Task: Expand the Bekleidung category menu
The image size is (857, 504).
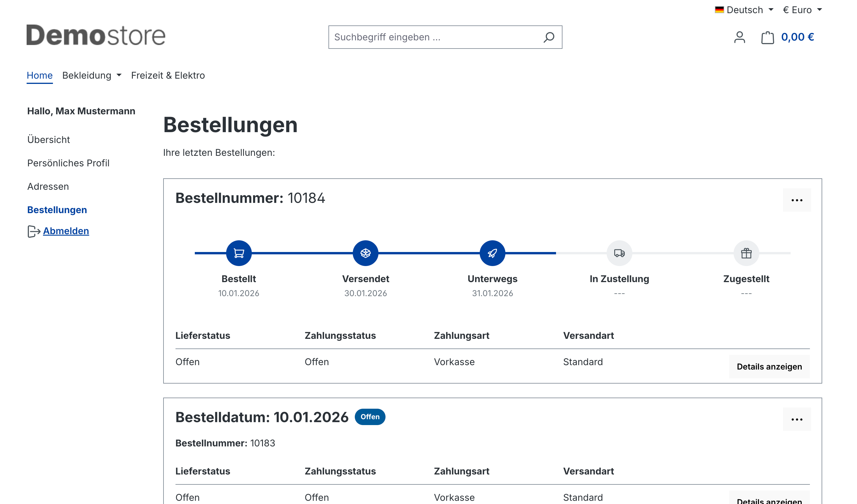Action: pos(92,75)
